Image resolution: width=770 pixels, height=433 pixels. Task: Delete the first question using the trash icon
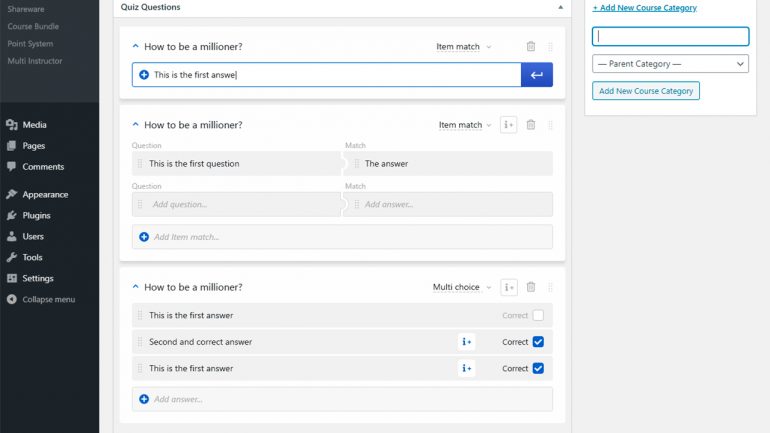click(x=531, y=47)
